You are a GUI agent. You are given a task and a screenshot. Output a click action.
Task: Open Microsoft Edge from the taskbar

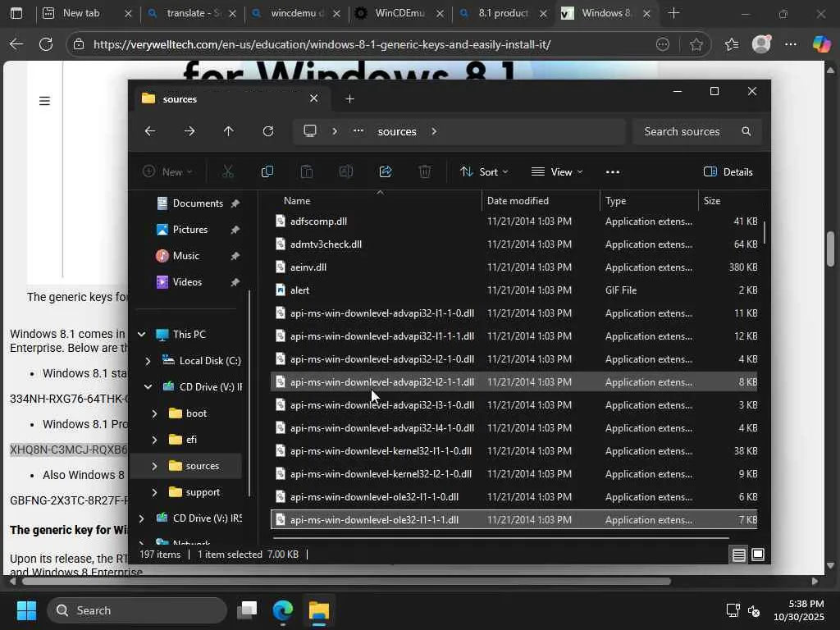coord(283,610)
